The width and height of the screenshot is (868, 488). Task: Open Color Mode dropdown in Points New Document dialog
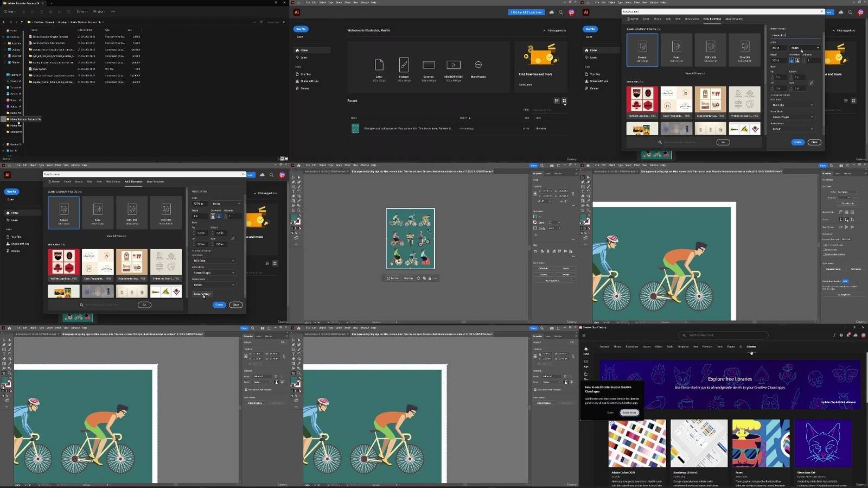792,105
